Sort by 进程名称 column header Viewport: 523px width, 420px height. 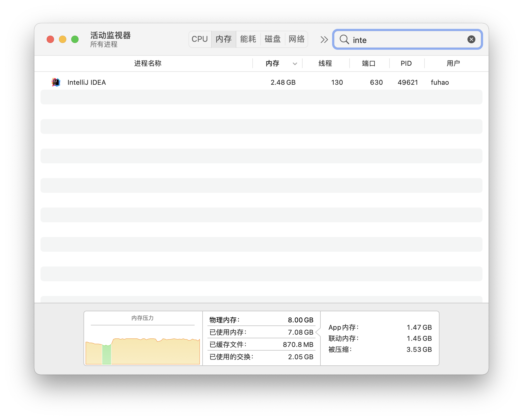point(148,64)
